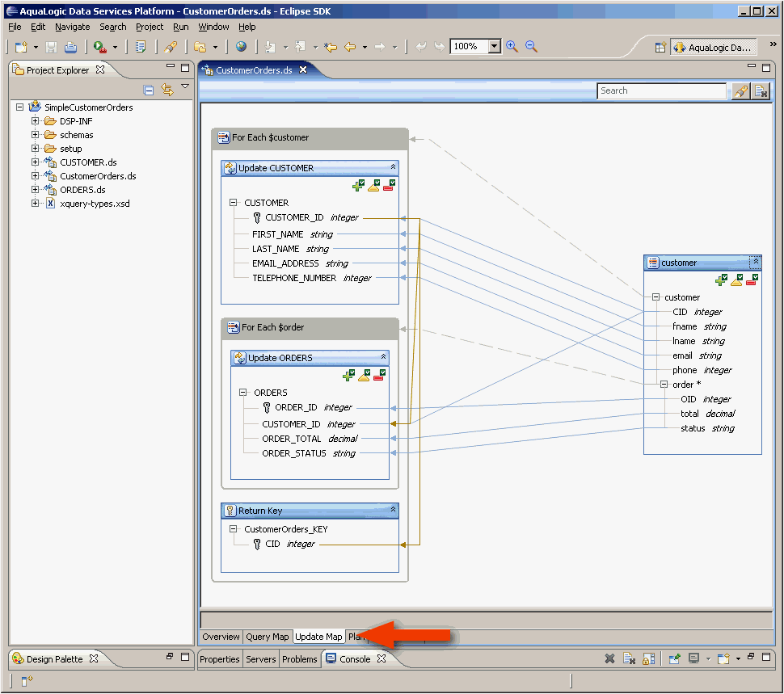Click clear search icon beside Search field
784x694 pixels.
click(x=761, y=91)
